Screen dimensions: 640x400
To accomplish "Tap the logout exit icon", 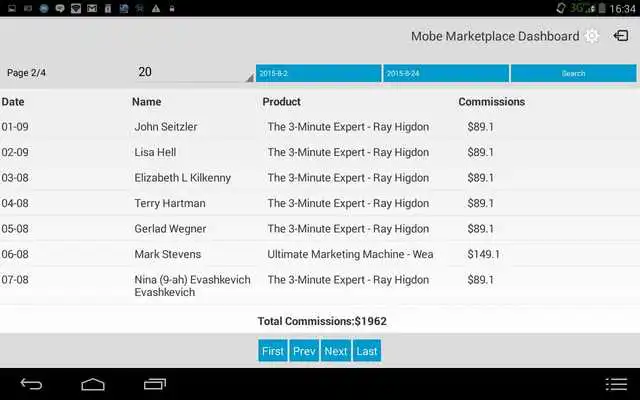I will click(x=621, y=36).
